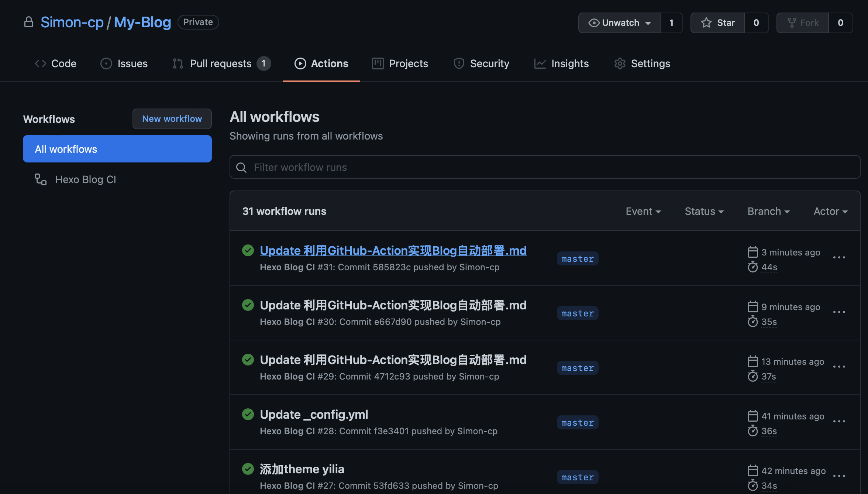This screenshot has height=494, width=868.
Task: Click master branch label on run #28
Action: coord(578,422)
